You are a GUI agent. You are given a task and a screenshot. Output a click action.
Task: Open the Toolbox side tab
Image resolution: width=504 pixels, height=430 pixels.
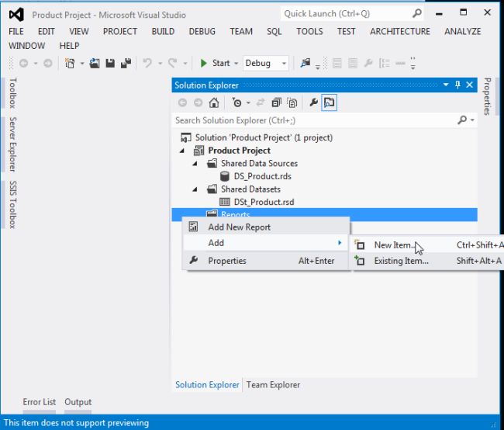pos(12,93)
